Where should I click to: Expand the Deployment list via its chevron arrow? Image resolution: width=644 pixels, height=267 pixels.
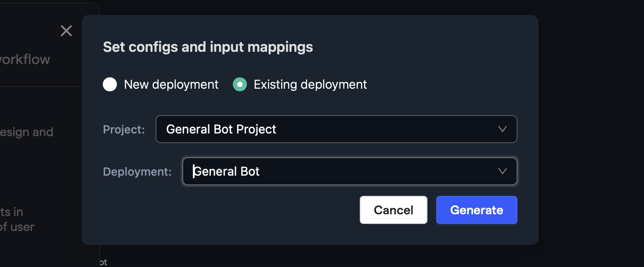pyautogui.click(x=503, y=171)
